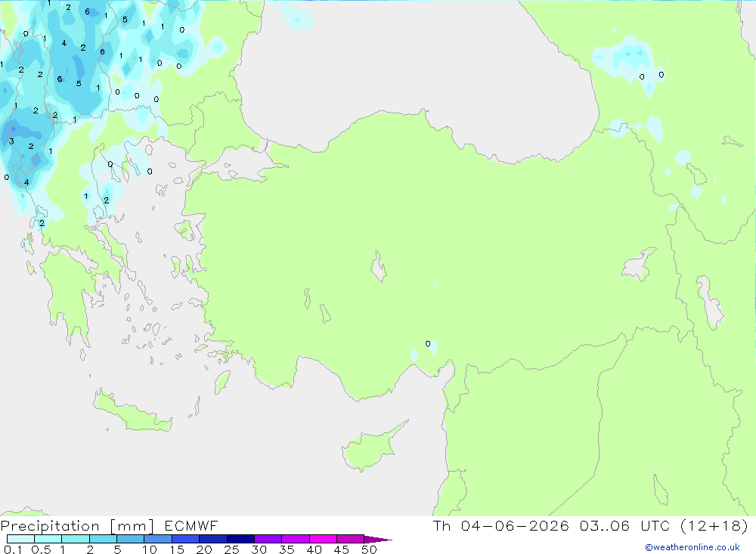Click the 2–5 mm legend swatch
The height and width of the screenshot is (554, 756).
point(103,539)
